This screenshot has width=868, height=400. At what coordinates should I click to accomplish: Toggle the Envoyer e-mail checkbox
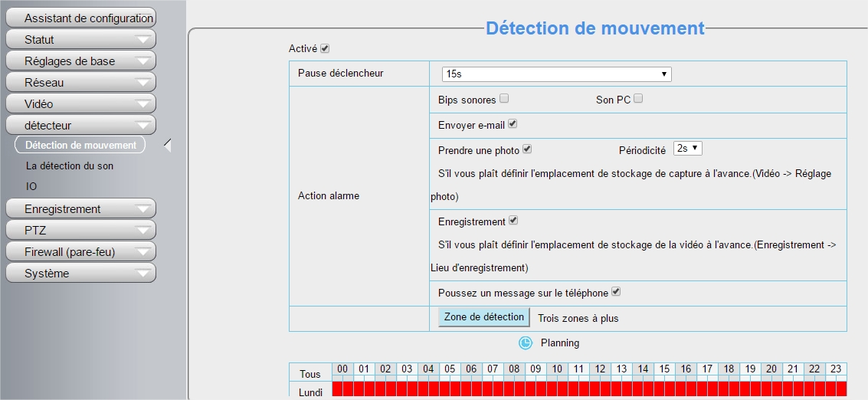(x=513, y=124)
